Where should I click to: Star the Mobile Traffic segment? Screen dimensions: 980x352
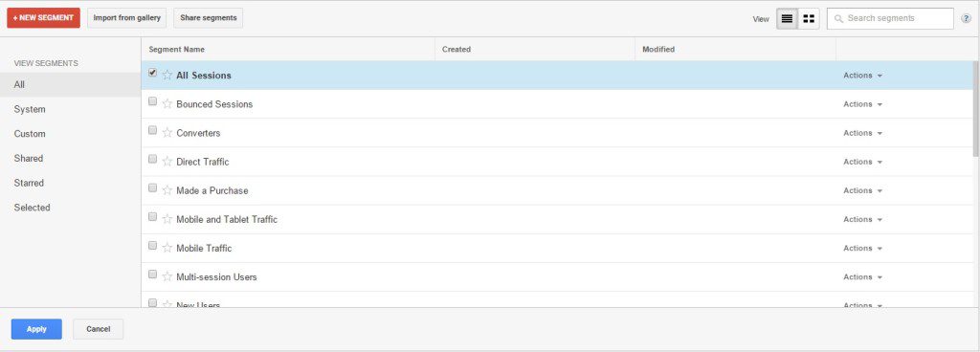pyautogui.click(x=167, y=248)
